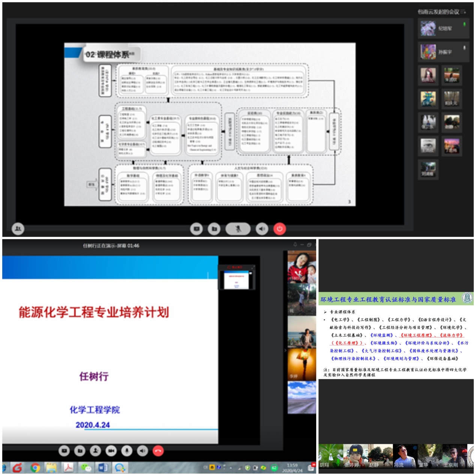Open WeChat from the taskbar

click(86, 468)
